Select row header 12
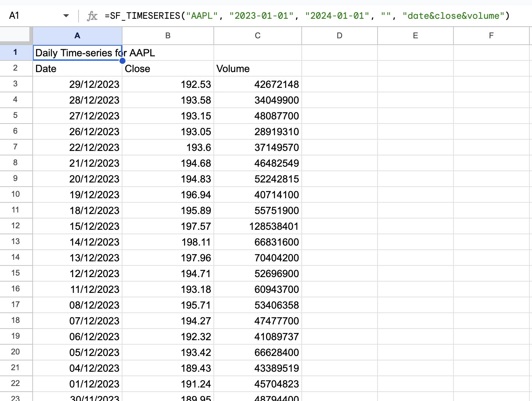The height and width of the screenshot is (401, 532). (x=15, y=226)
